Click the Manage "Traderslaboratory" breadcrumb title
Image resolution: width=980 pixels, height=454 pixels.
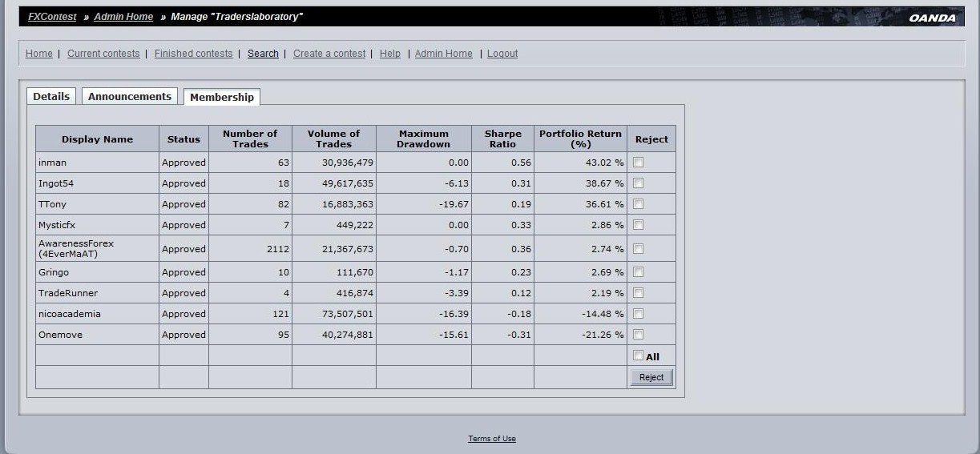236,17
